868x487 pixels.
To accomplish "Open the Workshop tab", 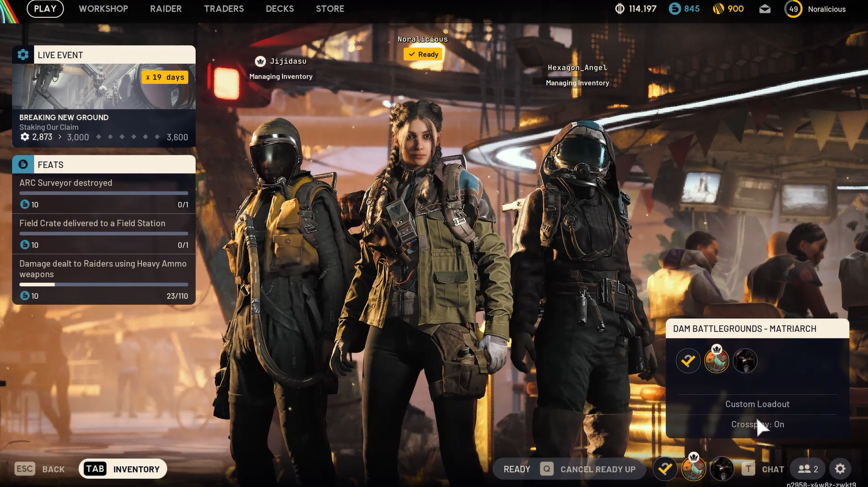I will (103, 9).
